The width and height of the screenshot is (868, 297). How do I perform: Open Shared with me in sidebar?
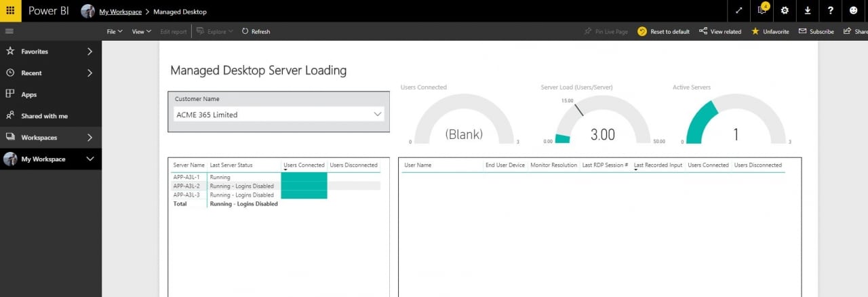coord(51,116)
